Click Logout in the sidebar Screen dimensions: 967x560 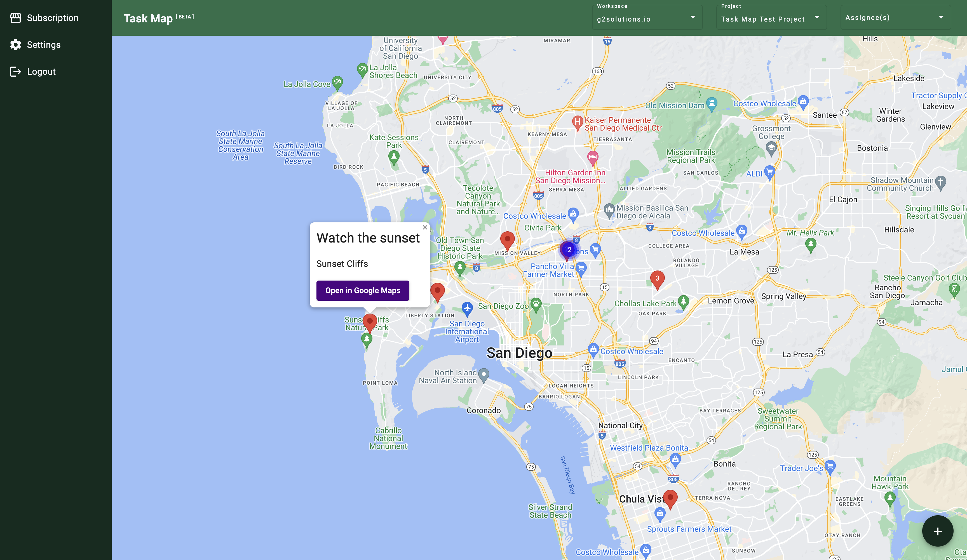click(x=41, y=71)
